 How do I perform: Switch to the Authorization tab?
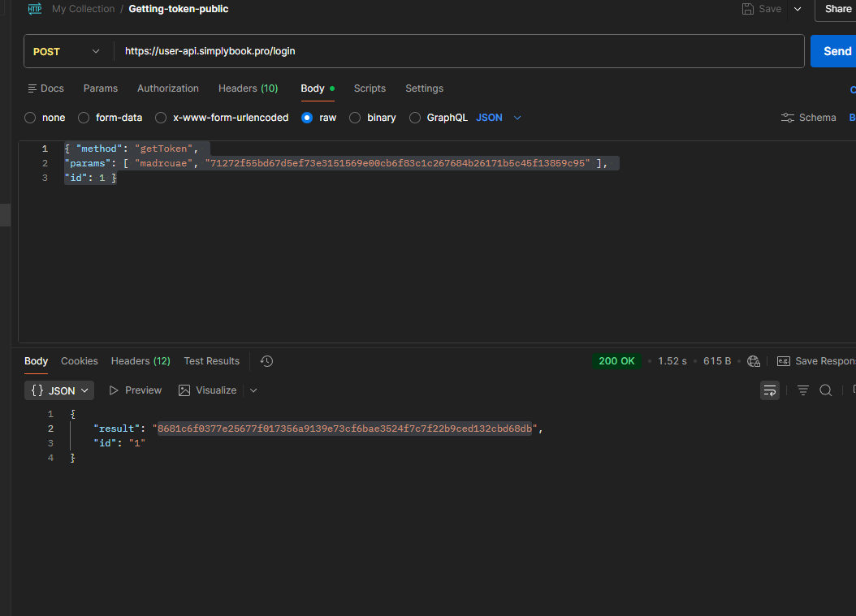point(167,88)
